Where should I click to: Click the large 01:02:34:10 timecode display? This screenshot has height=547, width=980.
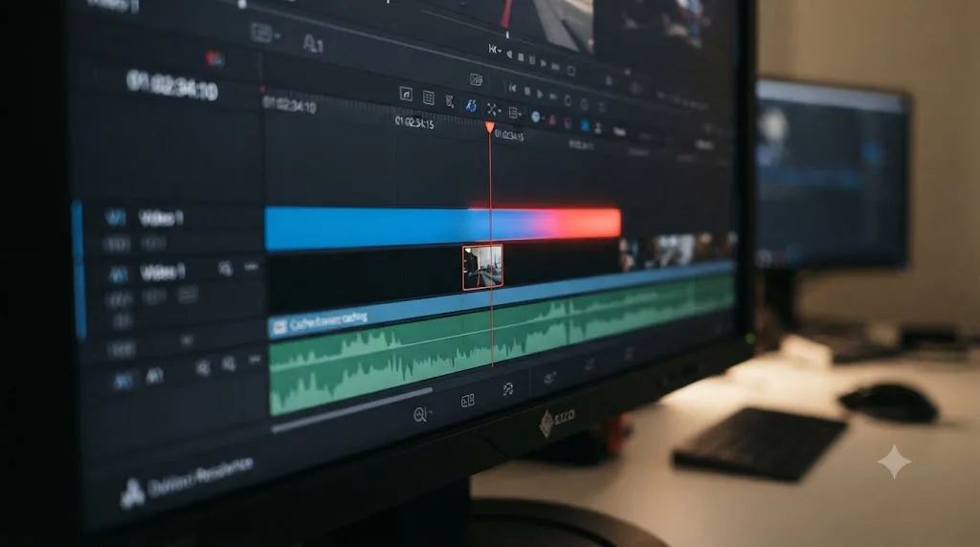pos(172,85)
